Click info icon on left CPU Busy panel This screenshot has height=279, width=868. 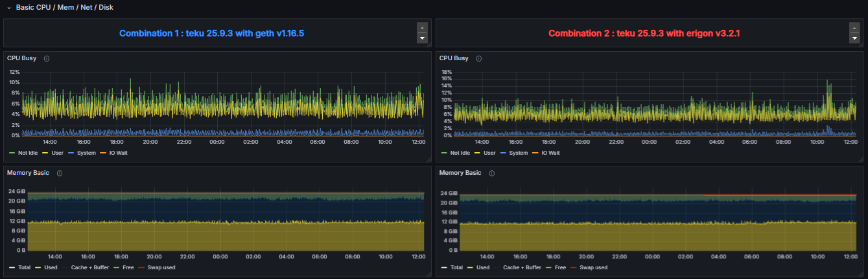point(47,58)
